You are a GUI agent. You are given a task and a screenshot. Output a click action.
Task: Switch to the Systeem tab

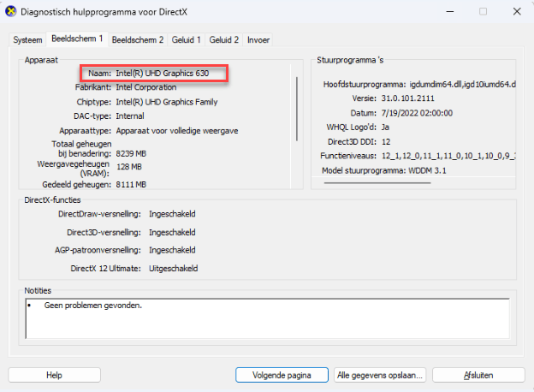27,40
